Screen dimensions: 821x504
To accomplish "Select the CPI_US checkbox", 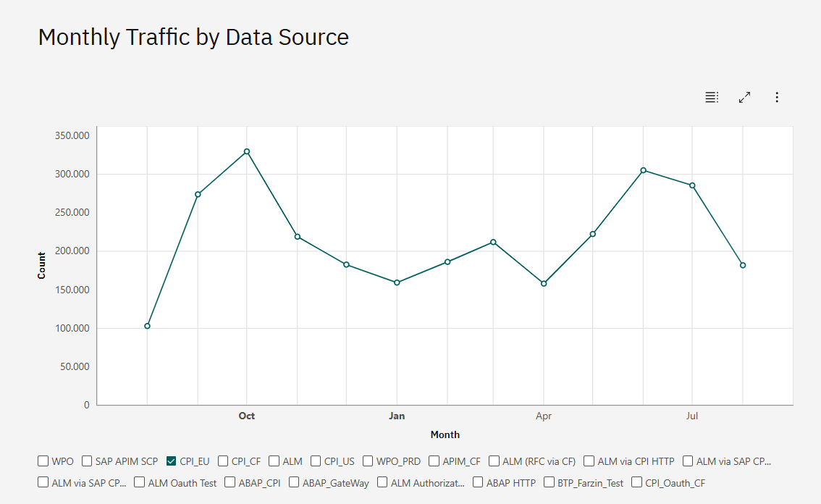I will (316, 461).
